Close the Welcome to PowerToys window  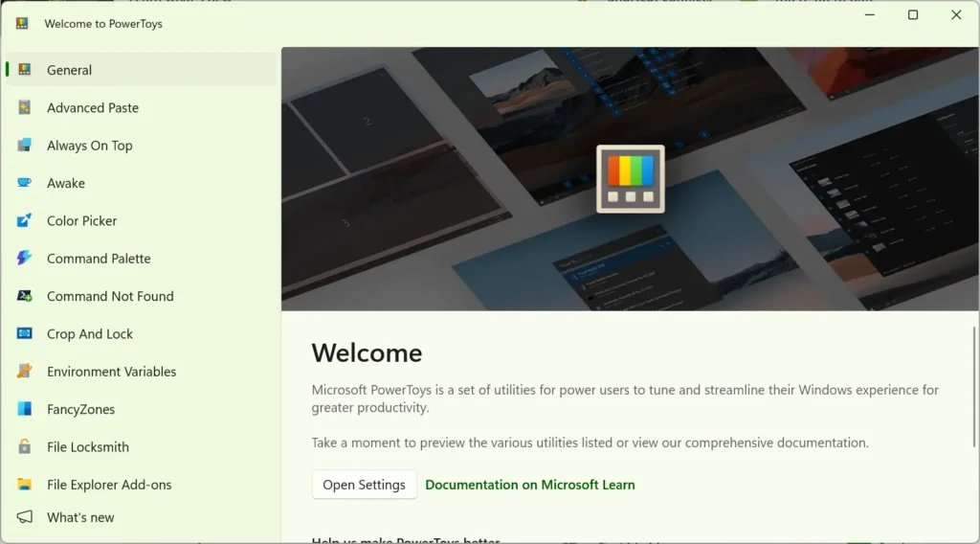[956, 15]
